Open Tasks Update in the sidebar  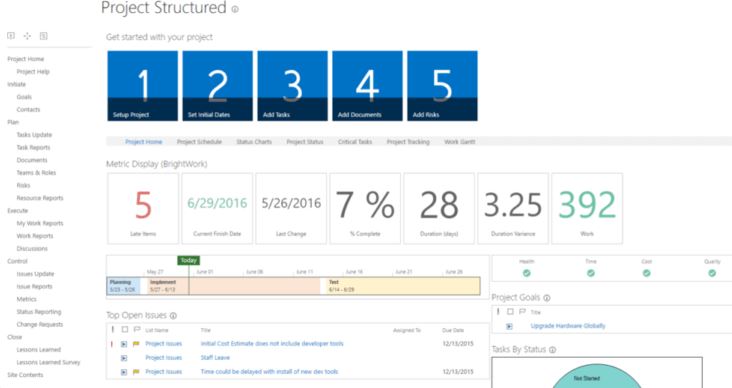click(x=35, y=135)
